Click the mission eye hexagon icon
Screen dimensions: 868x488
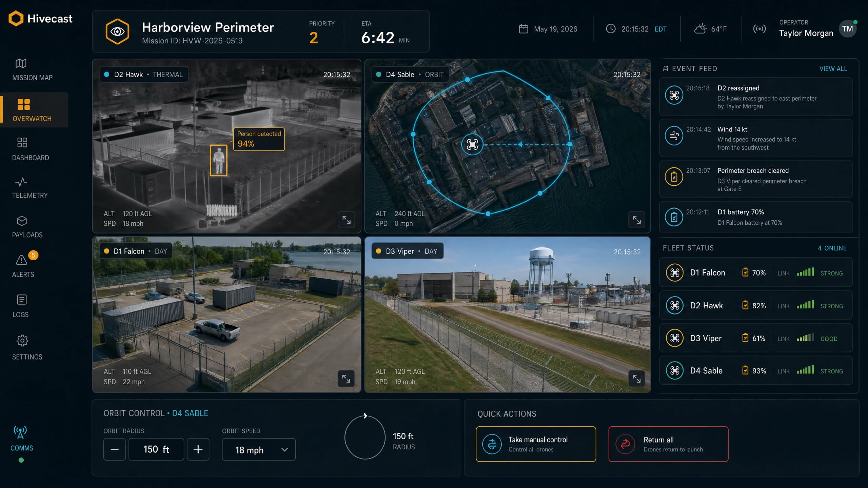tap(117, 32)
